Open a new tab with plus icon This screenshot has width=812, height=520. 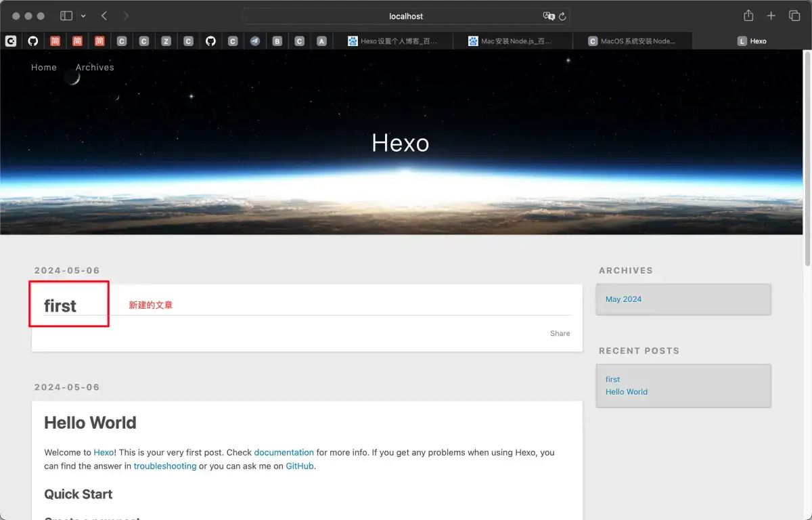(771, 16)
